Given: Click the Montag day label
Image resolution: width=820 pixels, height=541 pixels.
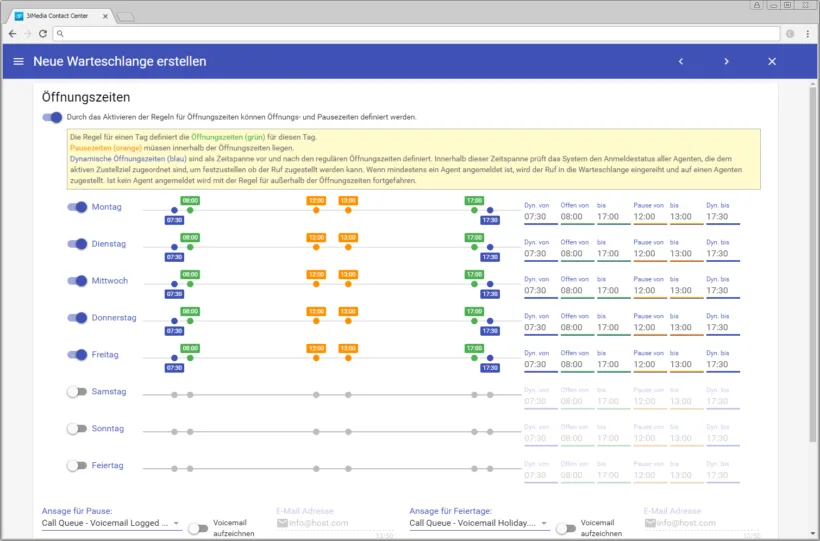Looking at the screenshot, I should pos(107,207).
